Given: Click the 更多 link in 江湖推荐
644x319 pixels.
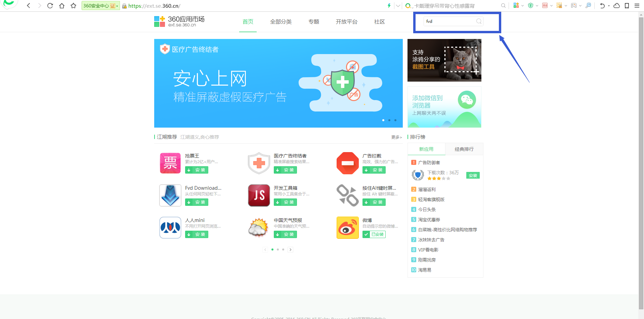Looking at the screenshot, I should [396, 137].
